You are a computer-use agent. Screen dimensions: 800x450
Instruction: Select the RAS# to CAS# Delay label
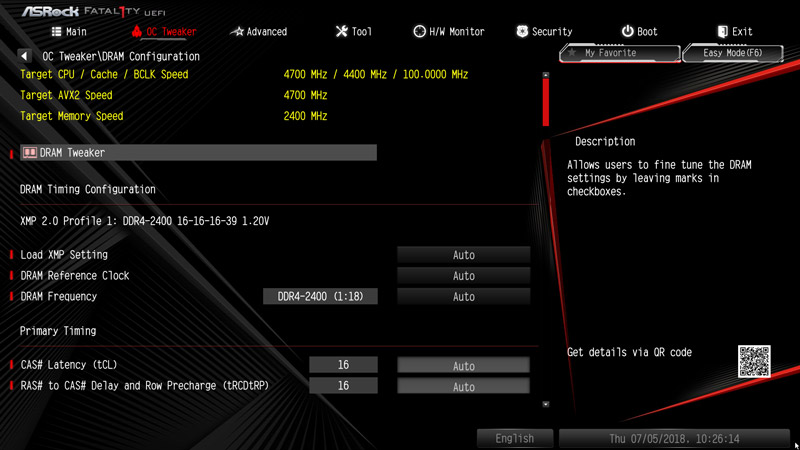click(x=144, y=386)
